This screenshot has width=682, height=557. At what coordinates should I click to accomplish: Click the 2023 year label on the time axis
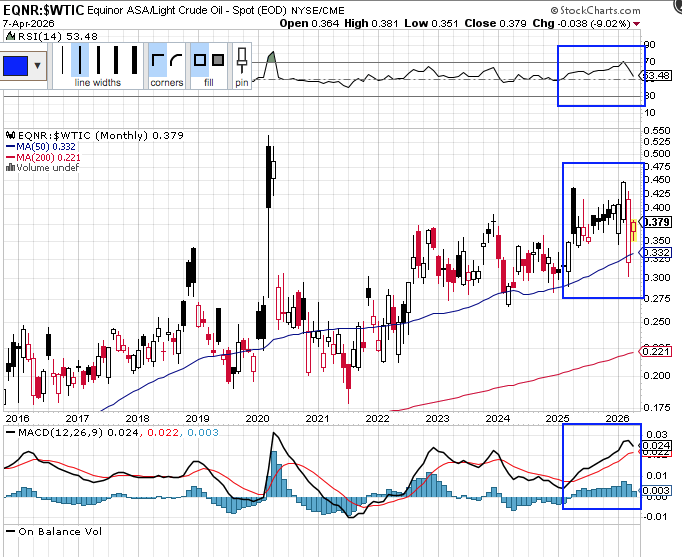tap(437, 418)
